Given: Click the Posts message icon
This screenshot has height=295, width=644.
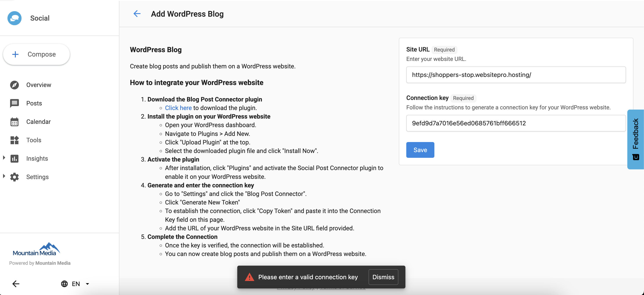Looking at the screenshot, I should [14, 103].
